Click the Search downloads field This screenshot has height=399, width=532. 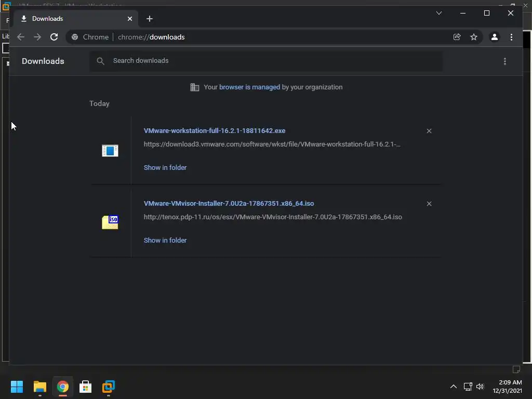pos(265,61)
